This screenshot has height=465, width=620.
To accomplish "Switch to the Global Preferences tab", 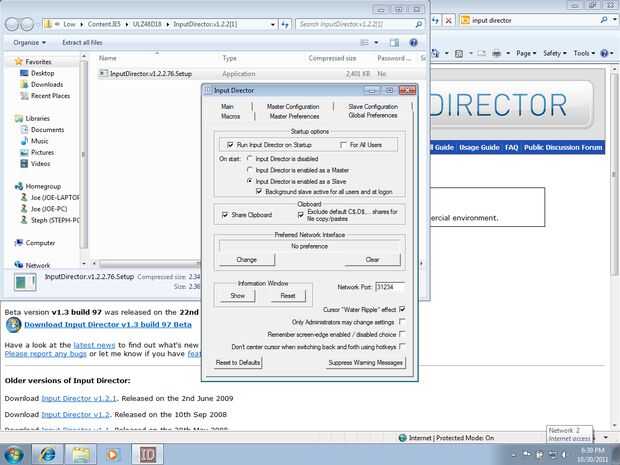I will [x=373, y=115].
